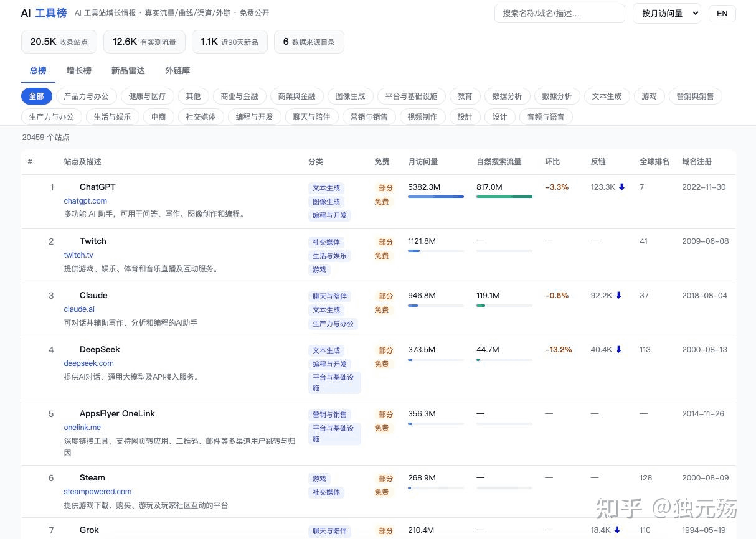This screenshot has height=539, width=756.
Task: Select the 聊天与陪伴 filter chip
Action: (311, 116)
